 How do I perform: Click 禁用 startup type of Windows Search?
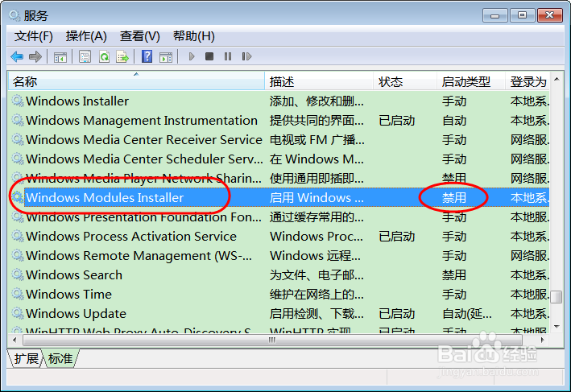coord(453,274)
